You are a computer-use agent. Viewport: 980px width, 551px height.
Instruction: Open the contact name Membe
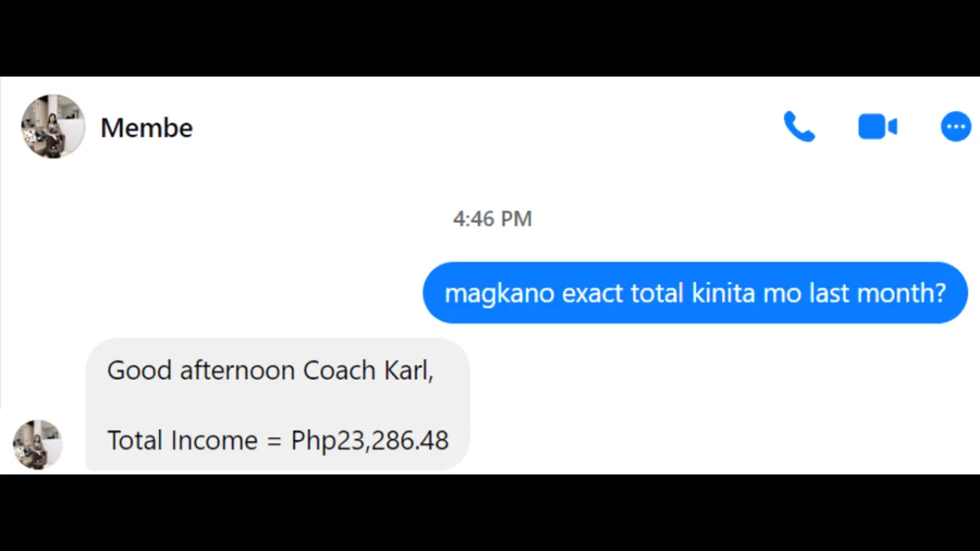pyautogui.click(x=146, y=127)
